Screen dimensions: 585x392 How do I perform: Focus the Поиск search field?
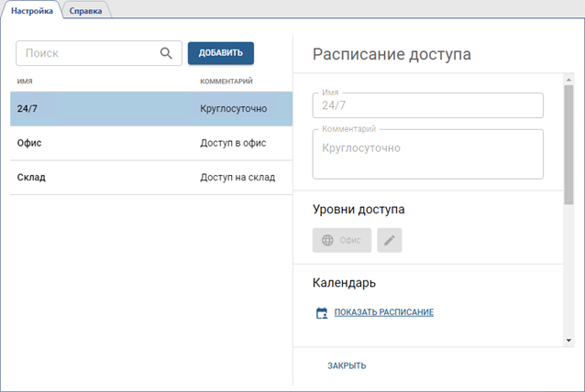pos(87,53)
